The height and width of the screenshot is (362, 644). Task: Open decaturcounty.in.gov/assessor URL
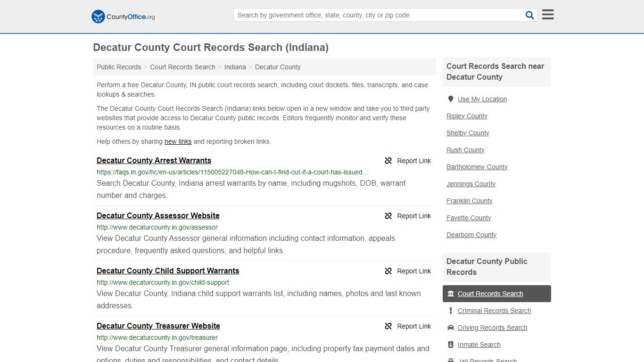157,227
